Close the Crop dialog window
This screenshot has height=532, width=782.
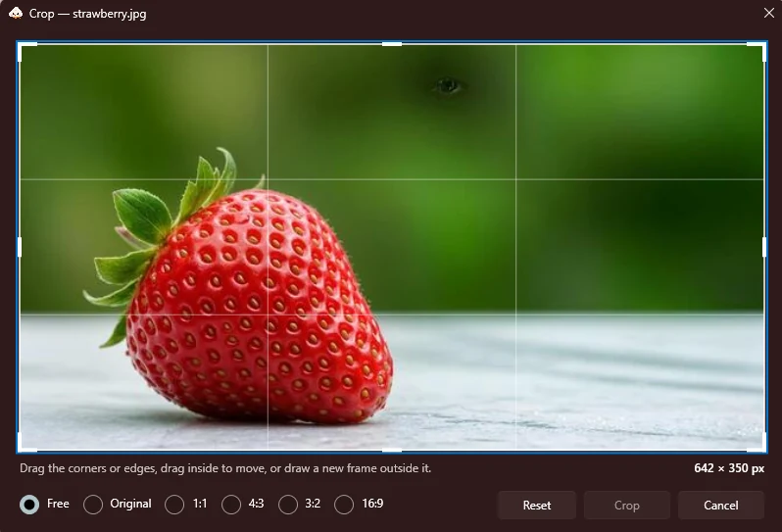pyautogui.click(x=769, y=13)
